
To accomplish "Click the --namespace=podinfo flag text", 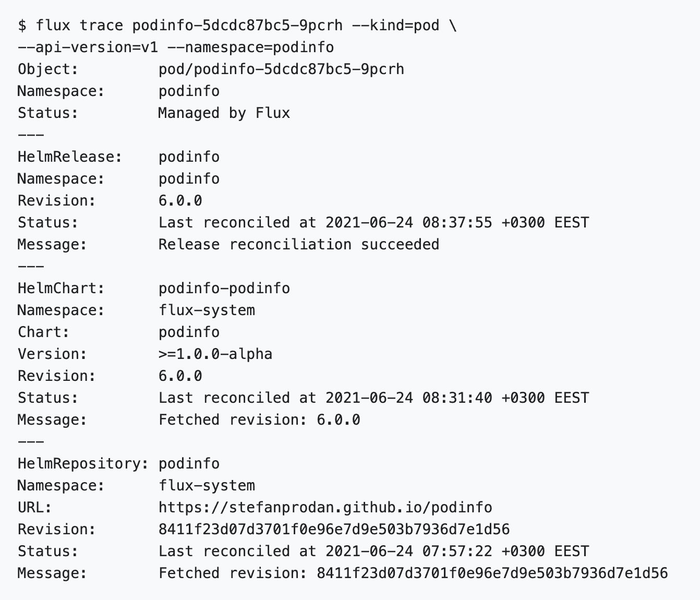I will tap(250, 47).
